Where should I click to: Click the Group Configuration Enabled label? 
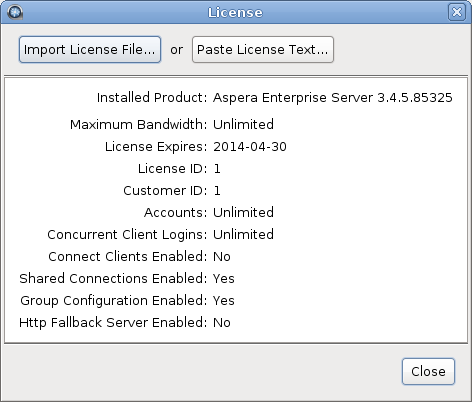tap(114, 301)
